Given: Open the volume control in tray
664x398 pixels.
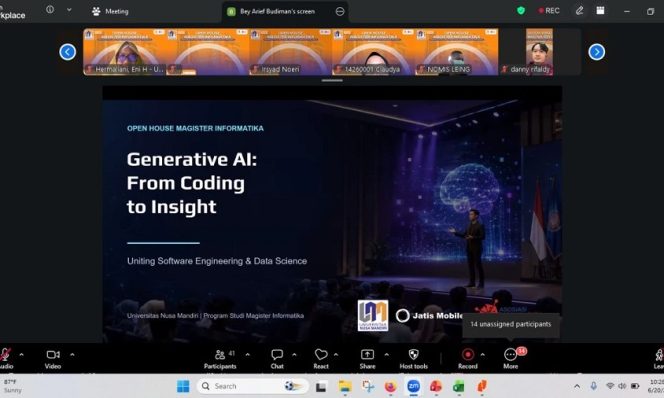Looking at the screenshot, I should [x=622, y=386].
